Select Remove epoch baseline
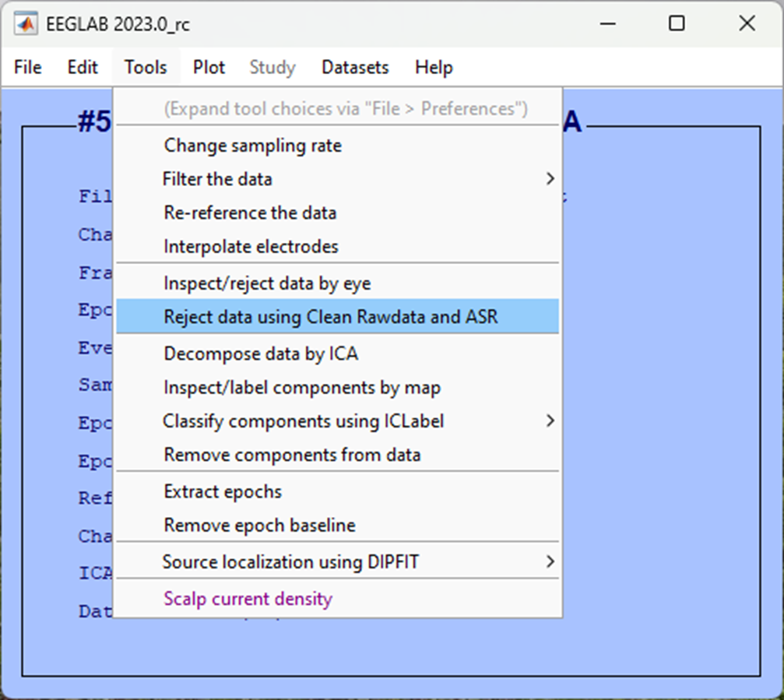This screenshot has width=784, height=700. tap(259, 526)
